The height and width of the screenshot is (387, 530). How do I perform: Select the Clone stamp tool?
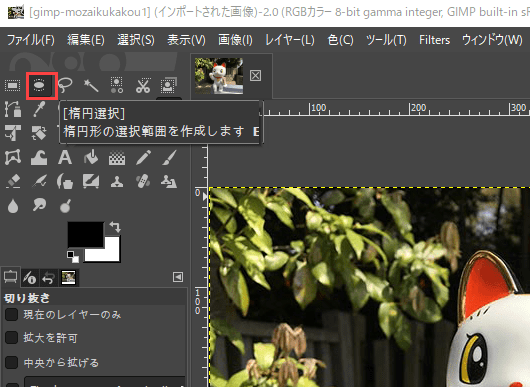[117, 182]
